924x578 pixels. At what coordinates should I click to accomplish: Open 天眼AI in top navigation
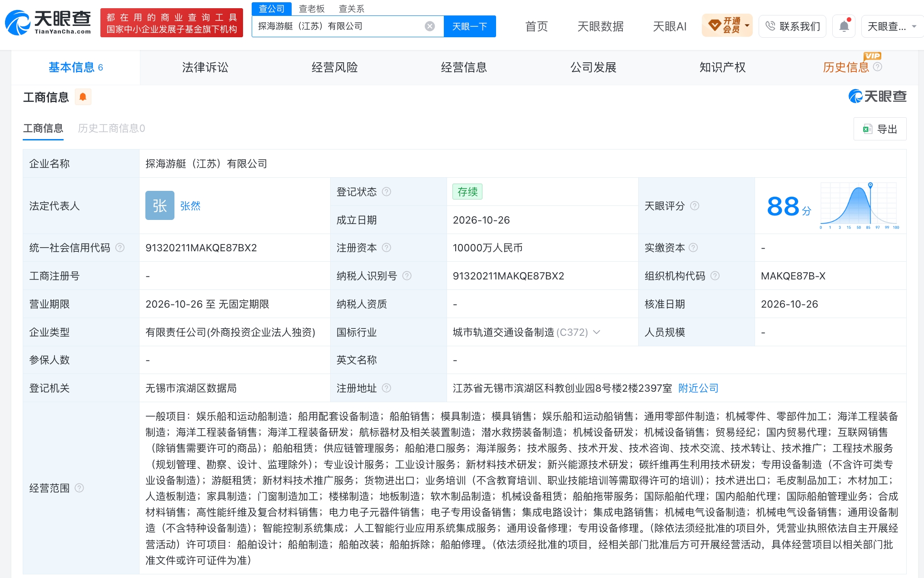670,26
